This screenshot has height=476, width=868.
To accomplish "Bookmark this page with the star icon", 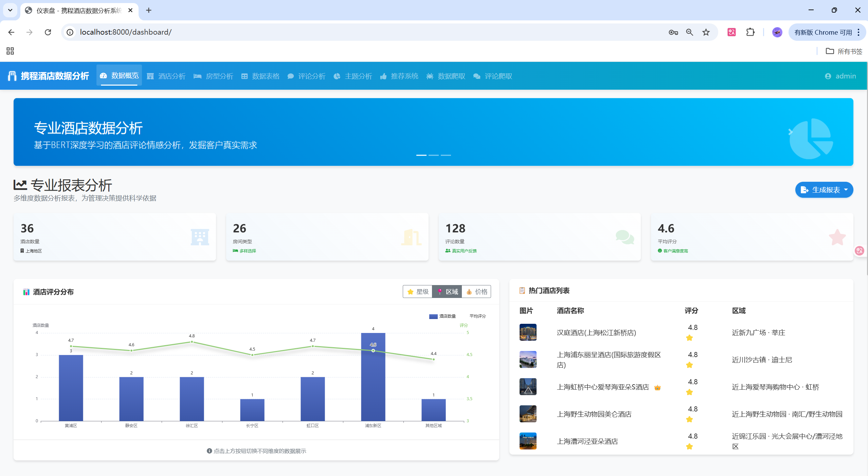I will click(706, 32).
